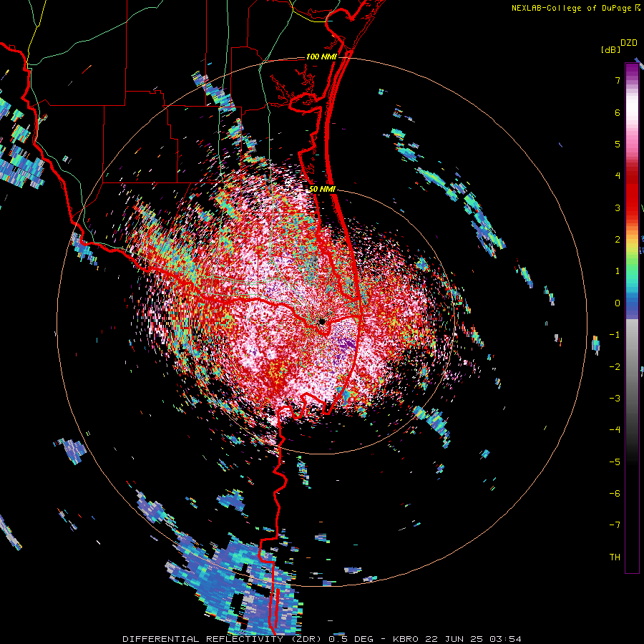Click the 0 value on the color scale
This screenshot has height=644, width=644.
coord(618,303)
